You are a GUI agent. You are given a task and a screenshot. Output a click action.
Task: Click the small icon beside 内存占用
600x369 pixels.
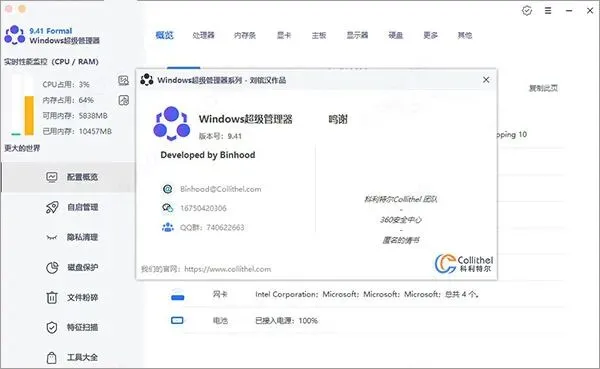coord(123,100)
